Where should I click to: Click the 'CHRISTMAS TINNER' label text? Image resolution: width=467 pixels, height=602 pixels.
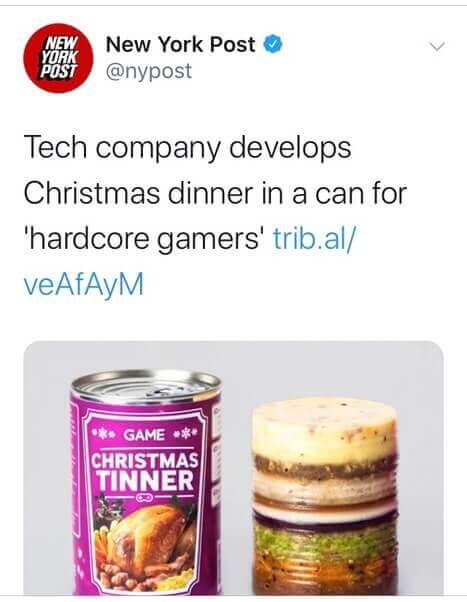pyautogui.click(x=146, y=472)
